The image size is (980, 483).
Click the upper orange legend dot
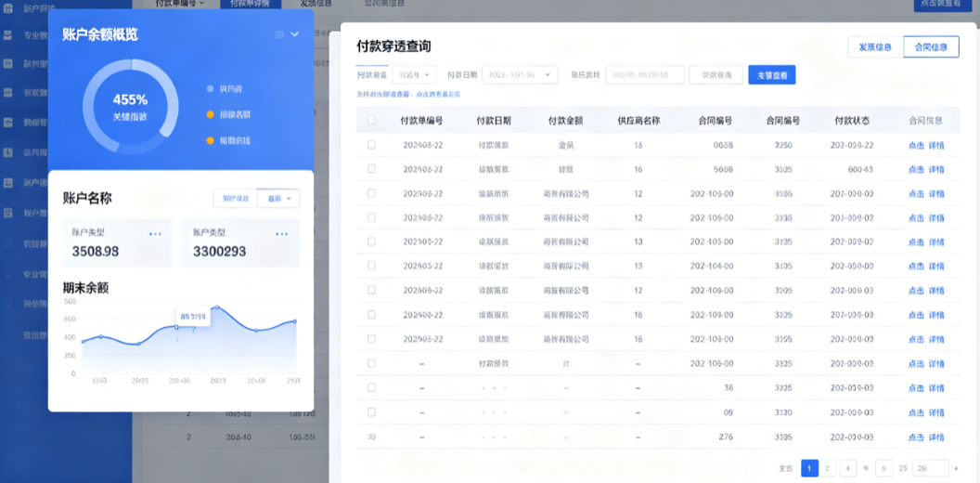tap(210, 114)
